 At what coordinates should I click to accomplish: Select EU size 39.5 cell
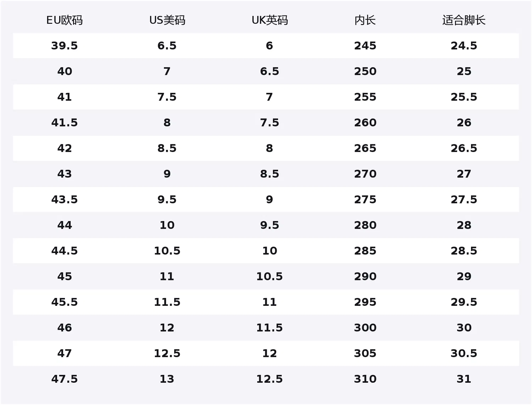pyautogui.click(x=65, y=46)
